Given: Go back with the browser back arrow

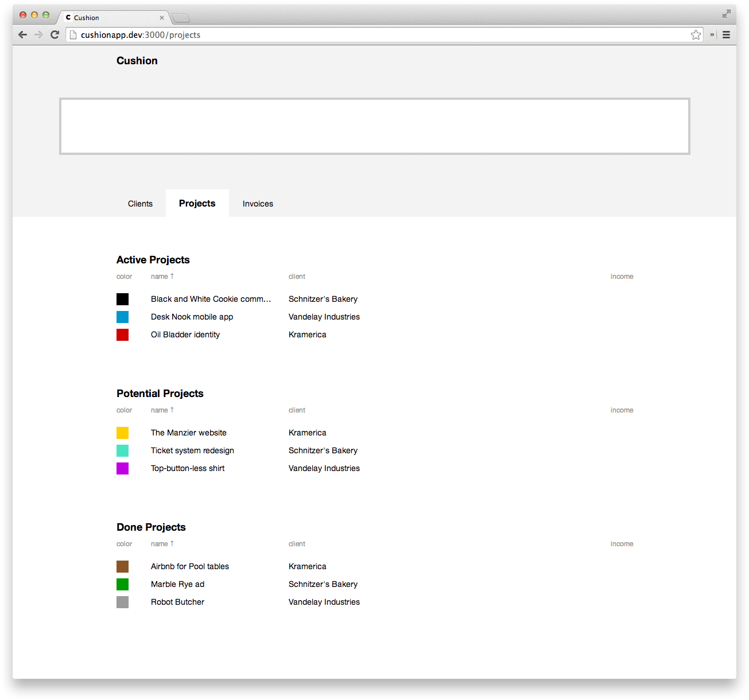Looking at the screenshot, I should point(22,34).
